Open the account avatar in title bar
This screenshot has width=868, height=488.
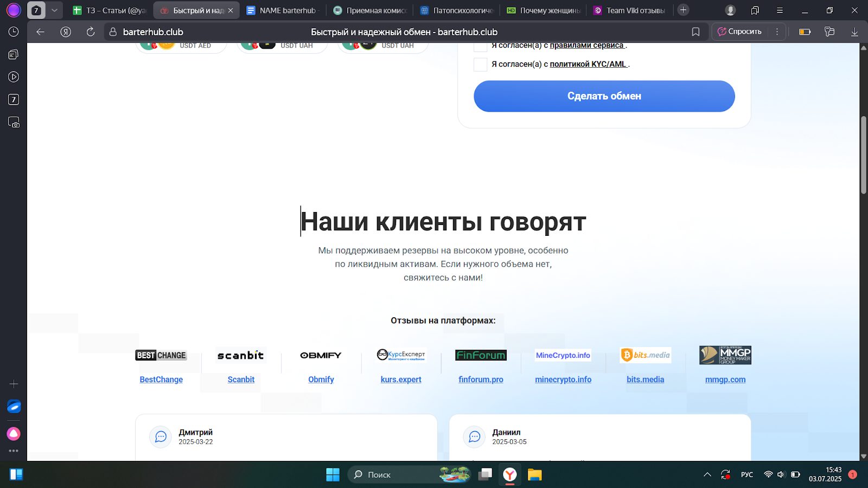pos(730,10)
